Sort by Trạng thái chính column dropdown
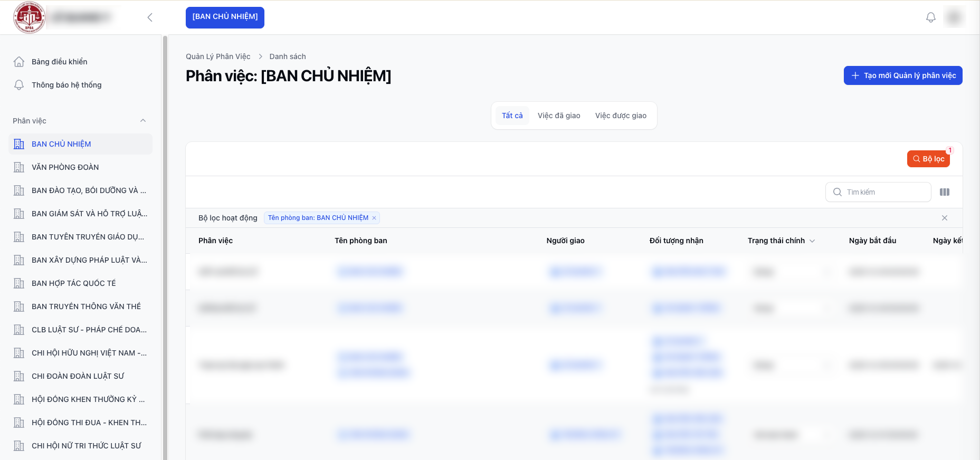Screen dimensions: 980x460 pyautogui.click(x=812, y=241)
